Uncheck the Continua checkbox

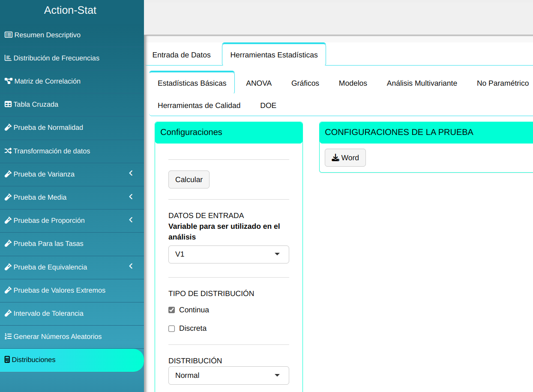click(x=172, y=310)
